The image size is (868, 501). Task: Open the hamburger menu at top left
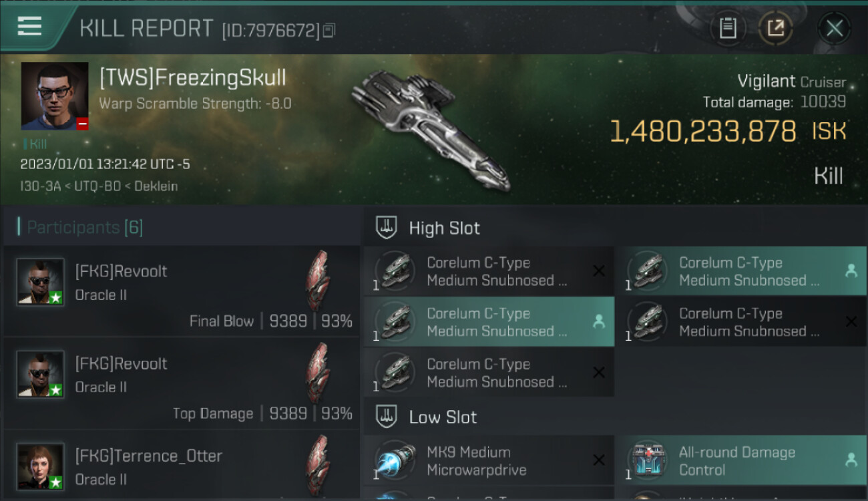tap(29, 27)
